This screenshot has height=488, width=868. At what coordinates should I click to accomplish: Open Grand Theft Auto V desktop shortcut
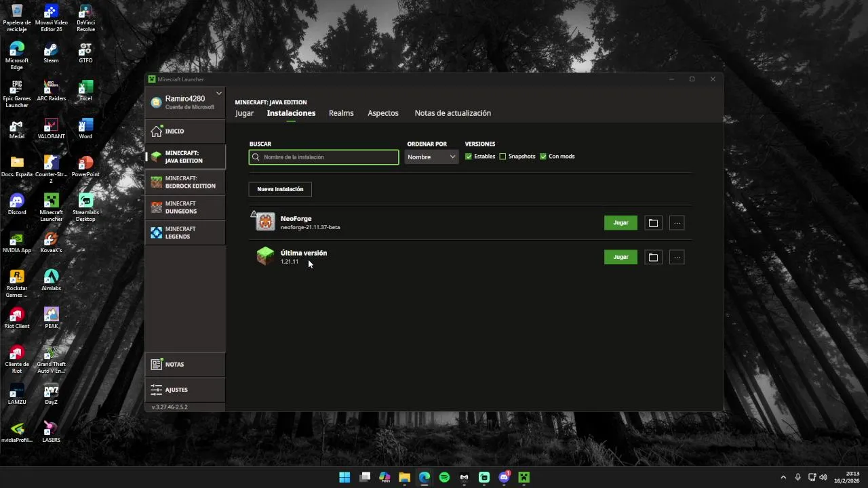click(51, 360)
